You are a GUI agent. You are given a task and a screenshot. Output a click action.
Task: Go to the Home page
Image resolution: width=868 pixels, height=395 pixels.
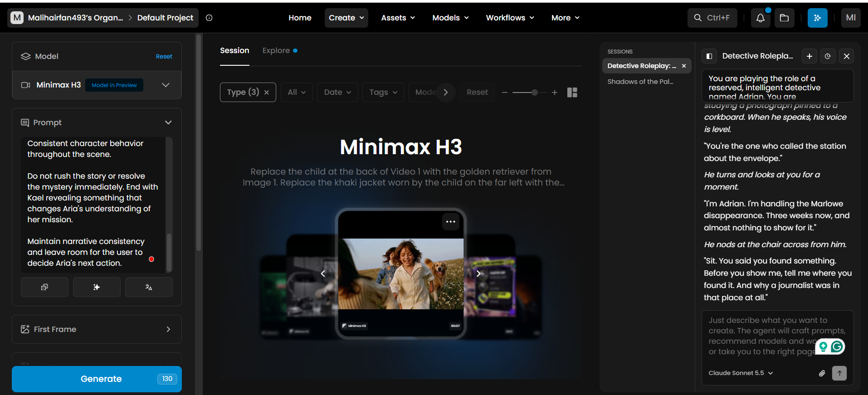tap(300, 18)
